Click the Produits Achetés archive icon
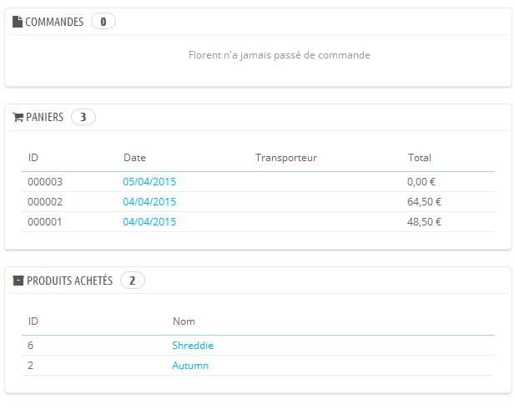The height and width of the screenshot is (420, 514). point(18,281)
